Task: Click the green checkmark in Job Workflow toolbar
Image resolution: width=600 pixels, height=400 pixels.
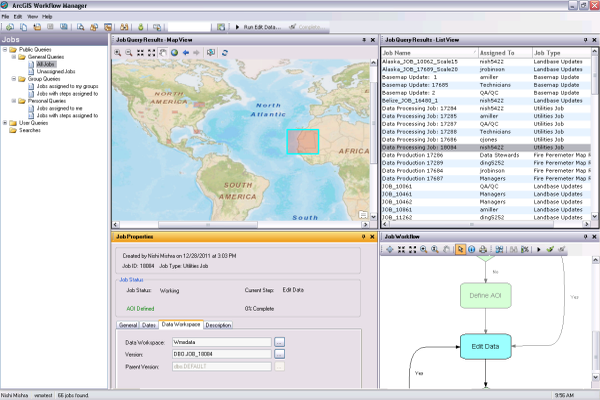Action: pyautogui.click(x=550, y=249)
